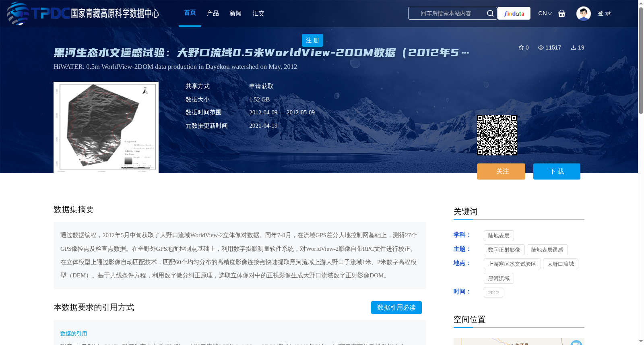Open the 汇交 menu item
The image size is (644, 345).
pyautogui.click(x=258, y=13)
